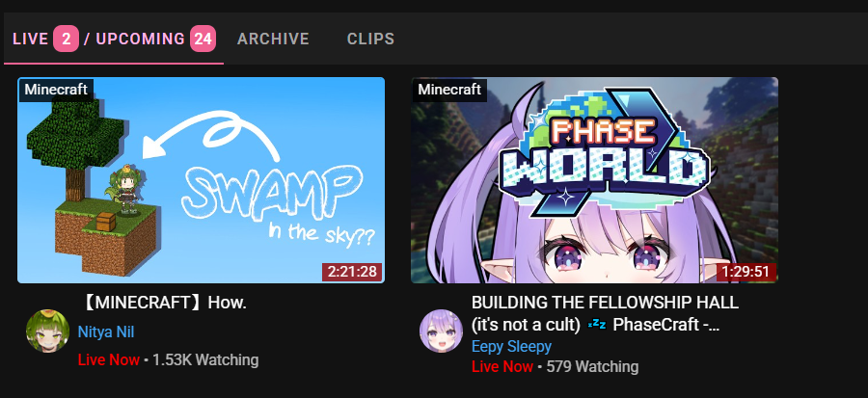Image resolution: width=868 pixels, height=398 pixels.
Task: Click Minecraft topic tag on swamp thumbnail
Action: (x=56, y=90)
